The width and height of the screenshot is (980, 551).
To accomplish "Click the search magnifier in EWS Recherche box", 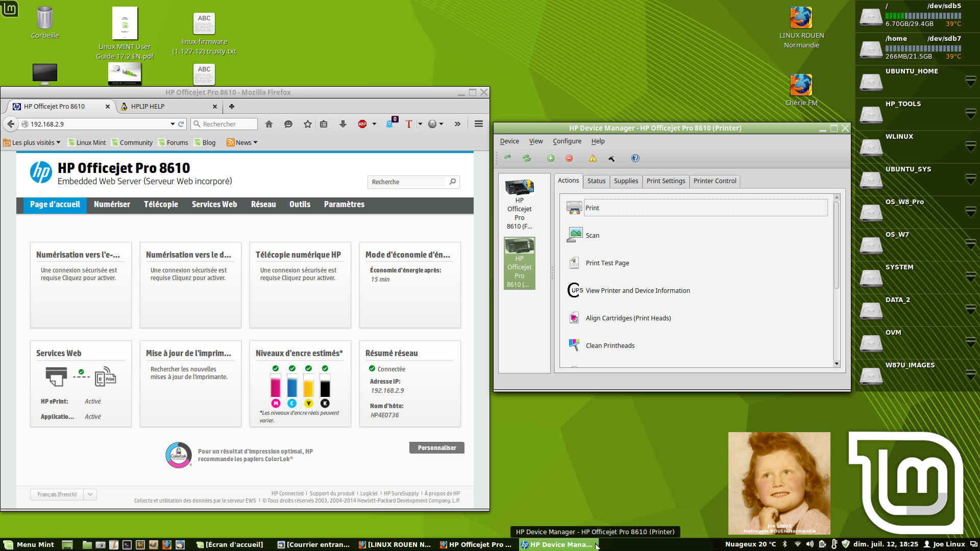I will [x=452, y=182].
